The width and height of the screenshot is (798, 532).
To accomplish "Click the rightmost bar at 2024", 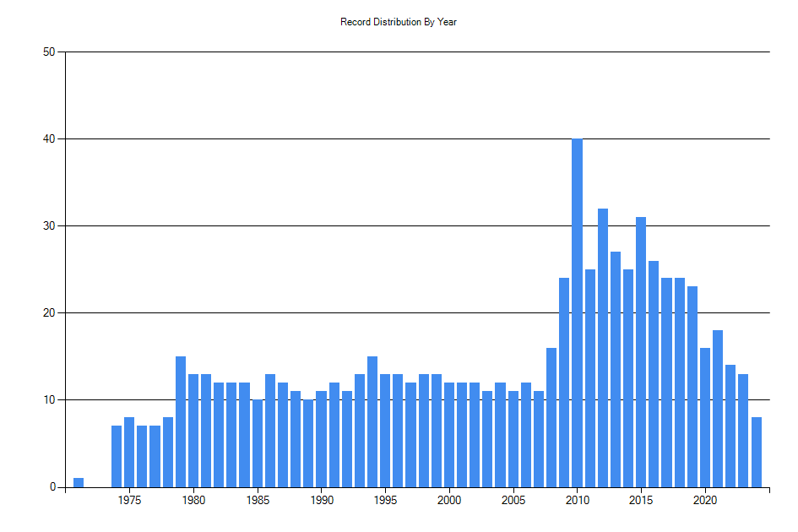I will (x=757, y=452).
